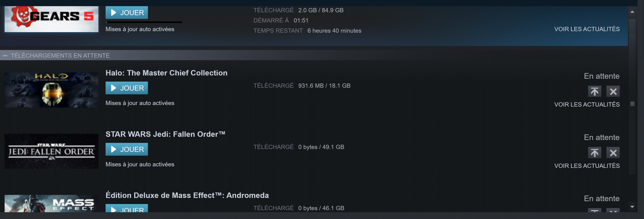Select the Jedi: Fallen Order thumbnail
Image resolution: width=644 pixels, height=219 pixels.
click(51, 151)
